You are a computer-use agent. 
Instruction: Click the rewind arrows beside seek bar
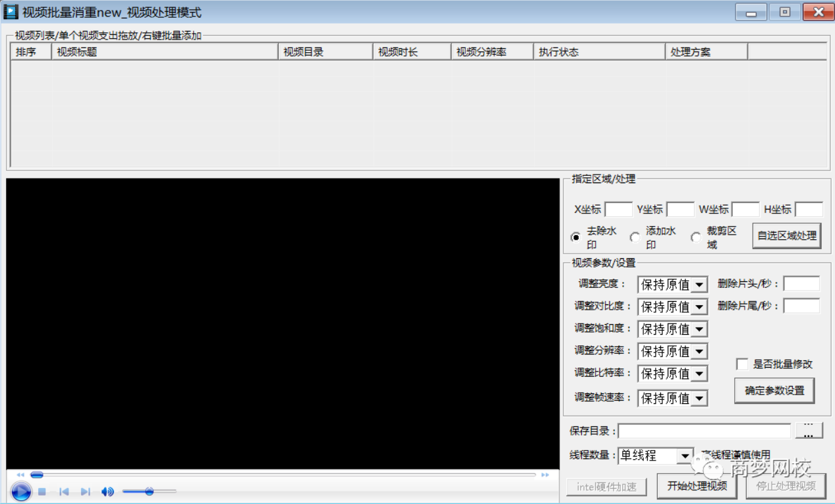[20, 475]
